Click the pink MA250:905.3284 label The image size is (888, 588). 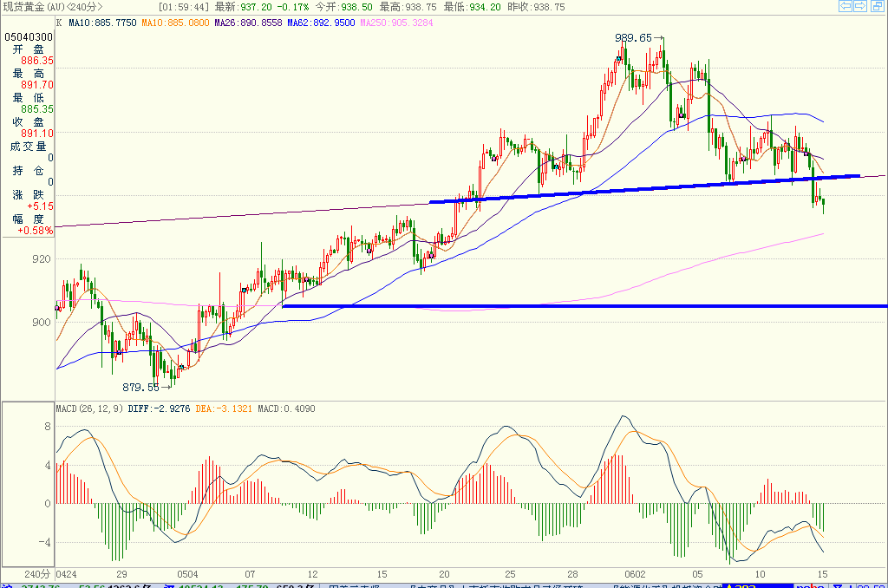click(x=396, y=23)
